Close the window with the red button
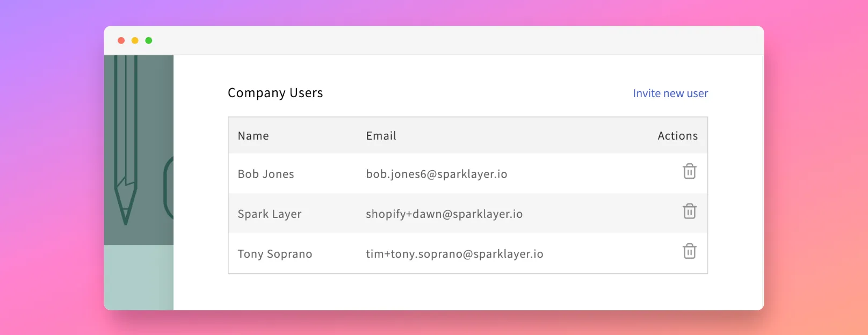This screenshot has height=335, width=868. click(121, 40)
